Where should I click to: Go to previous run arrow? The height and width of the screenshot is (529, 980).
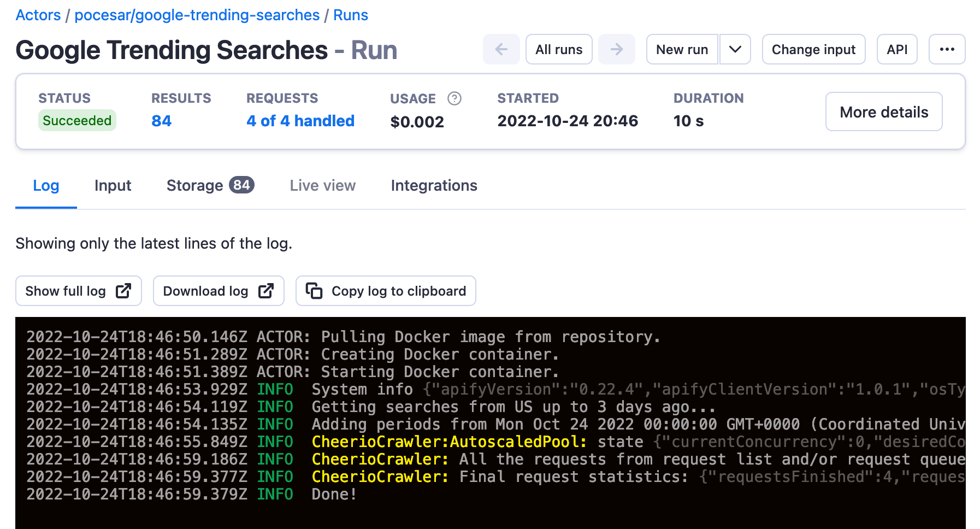click(501, 49)
